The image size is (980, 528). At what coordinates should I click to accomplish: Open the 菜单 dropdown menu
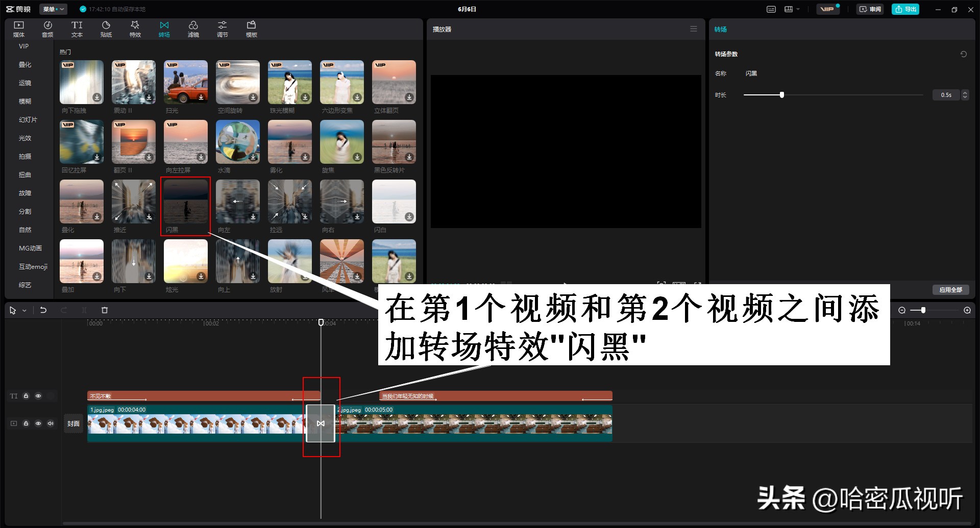[53, 9]
